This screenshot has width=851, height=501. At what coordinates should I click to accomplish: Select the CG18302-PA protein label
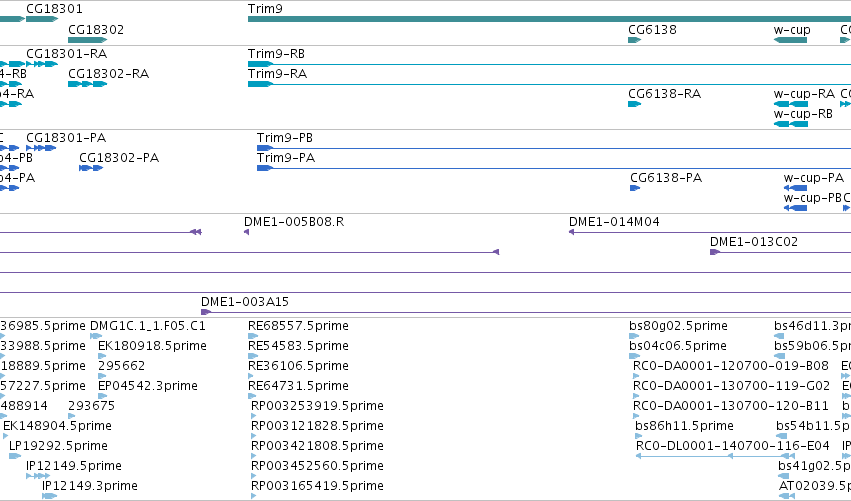click(x=119, y=158)
